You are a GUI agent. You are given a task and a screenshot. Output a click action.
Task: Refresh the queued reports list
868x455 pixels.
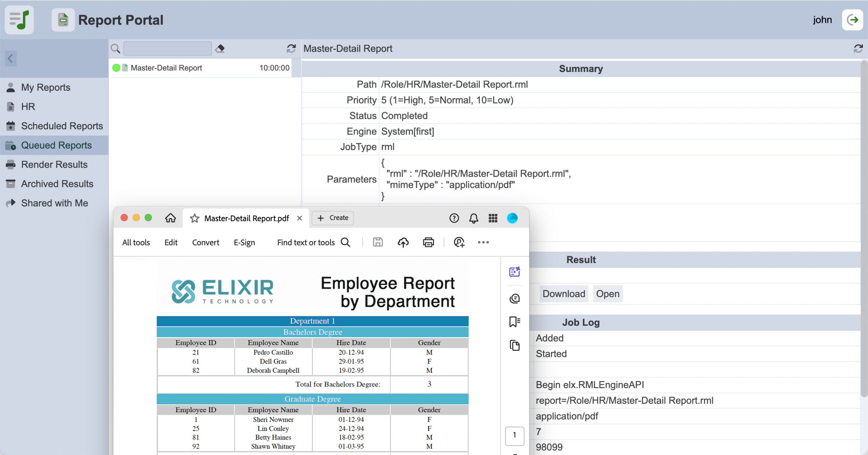pyautogui.click(x=291, y=48)
